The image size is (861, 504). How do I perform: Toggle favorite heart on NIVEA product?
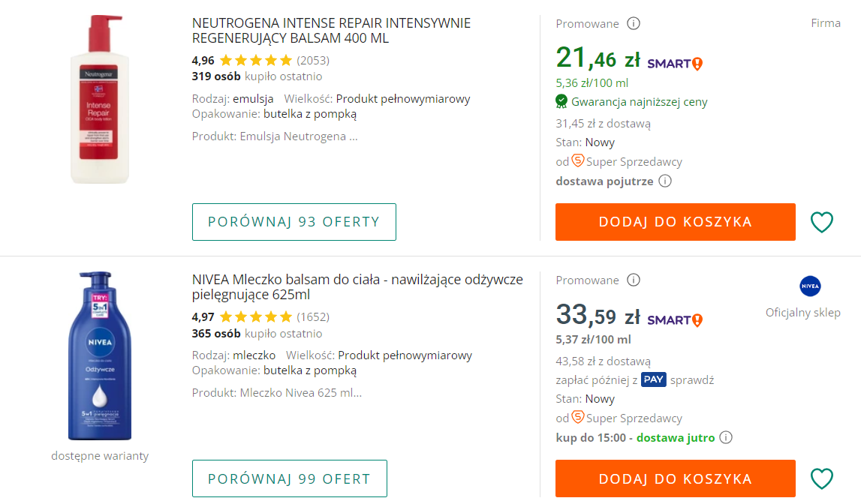click(x=822, y=478)
